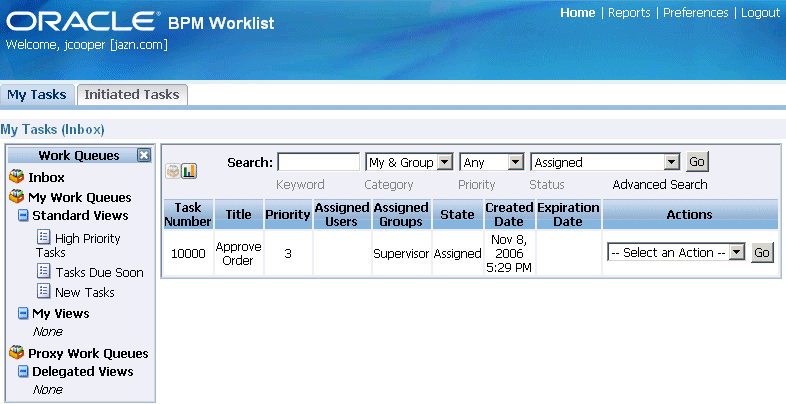Sort by the State column header
Image resolution: width=786 pixels, height=404 pixels.
pyautogui.click(x=457, y=215)
